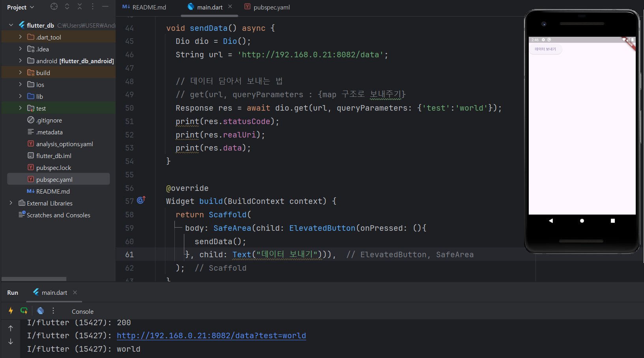The width and height of the screenshot is (644, 358).
Task: Collapse all nodes in Project panel
Action: [x=80, y=6]
